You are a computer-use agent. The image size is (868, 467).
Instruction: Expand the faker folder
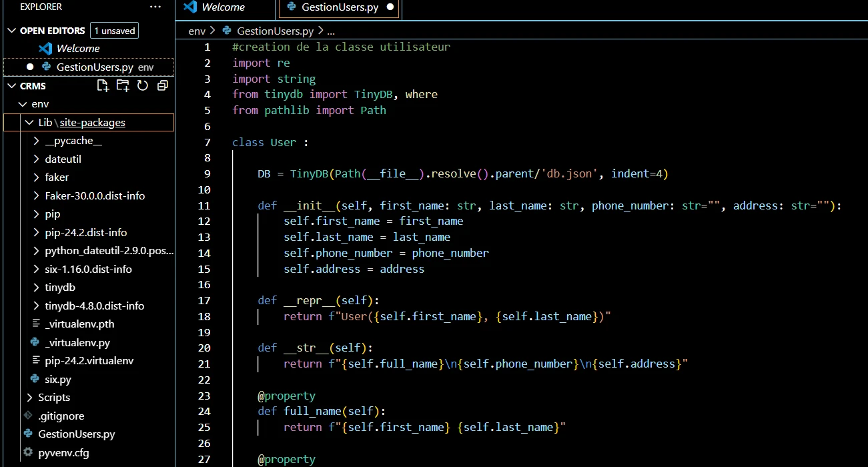(x=57, y=177)
